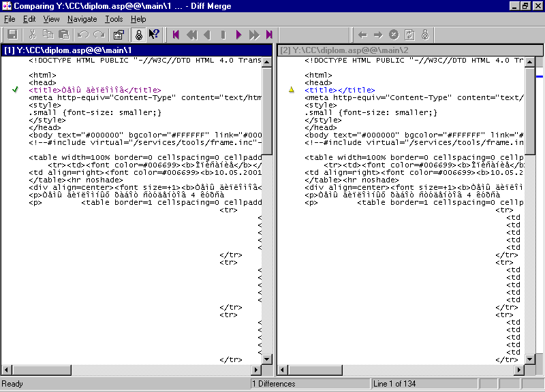Open the Edit menu
Viewport: 545px width, 392px height.
[29, 19]
